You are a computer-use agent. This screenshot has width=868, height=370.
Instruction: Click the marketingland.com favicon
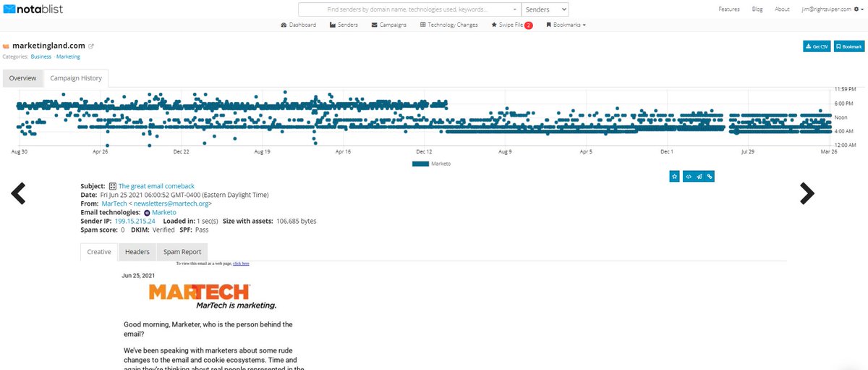coord(7,47)
